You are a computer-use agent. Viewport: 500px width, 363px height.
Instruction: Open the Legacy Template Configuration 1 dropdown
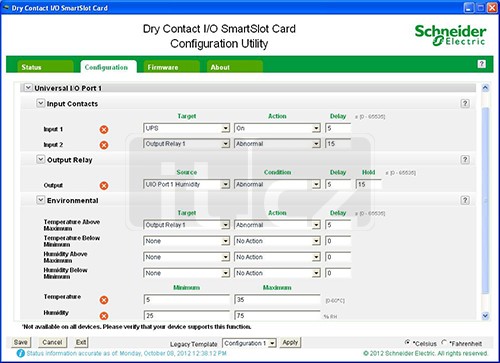point(250,343)
